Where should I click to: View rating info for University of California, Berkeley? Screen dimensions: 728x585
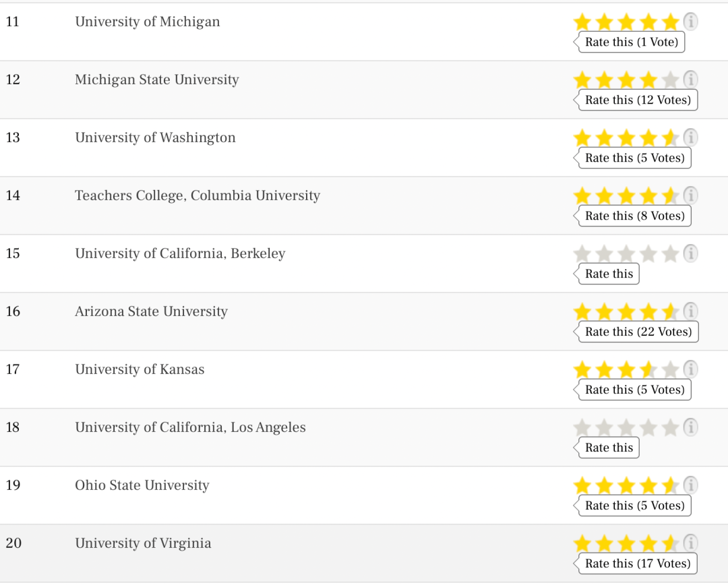click(690, 253)
